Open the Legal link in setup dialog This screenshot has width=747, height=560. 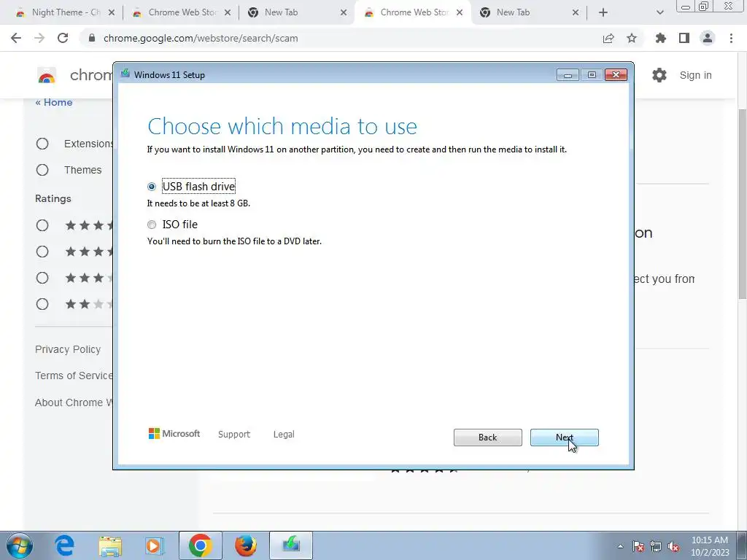pos(284,435)
